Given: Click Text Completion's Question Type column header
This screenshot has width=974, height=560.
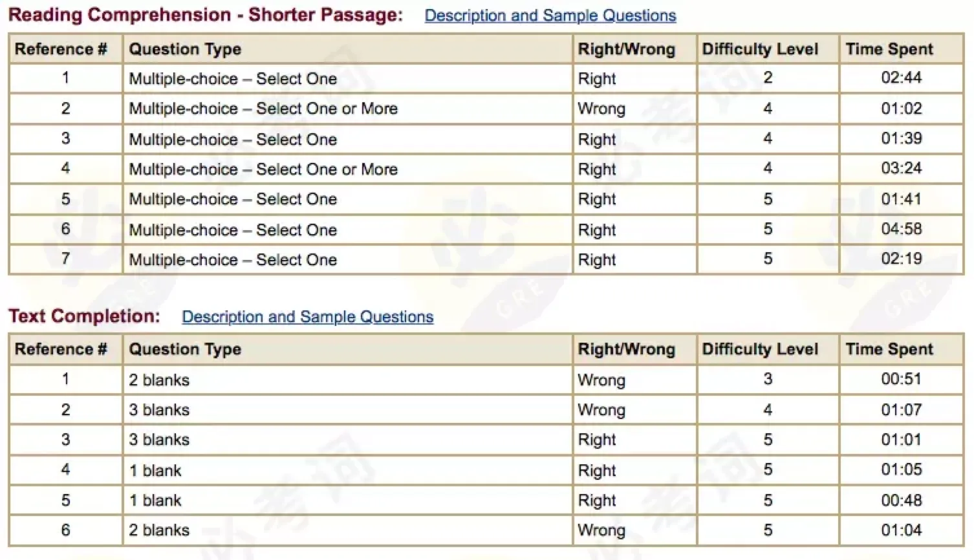Looking at the screenshot, I should point(185,349).
